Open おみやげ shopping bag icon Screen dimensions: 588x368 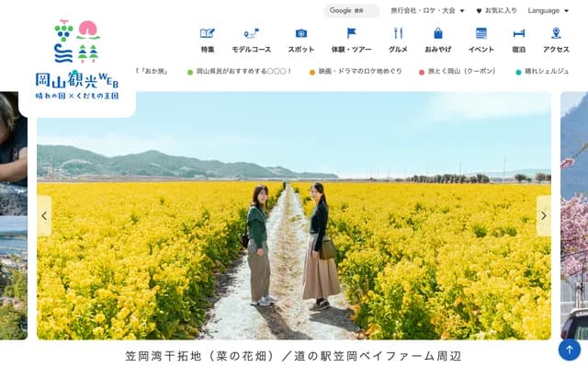tap(437, 34)
